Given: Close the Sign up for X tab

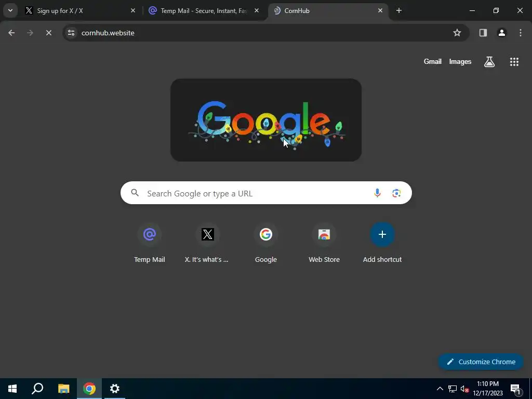Looking at the screenshot, I should coord(133,11).
